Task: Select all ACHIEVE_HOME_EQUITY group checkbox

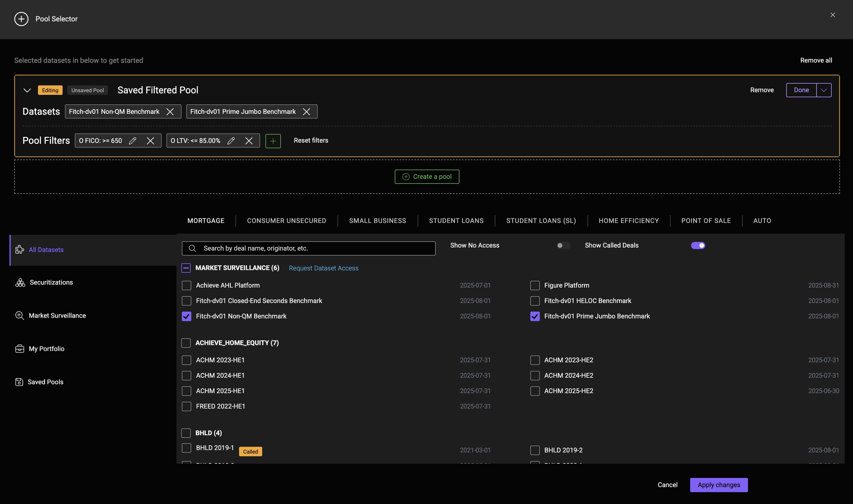Action: [x=186, y=343]
